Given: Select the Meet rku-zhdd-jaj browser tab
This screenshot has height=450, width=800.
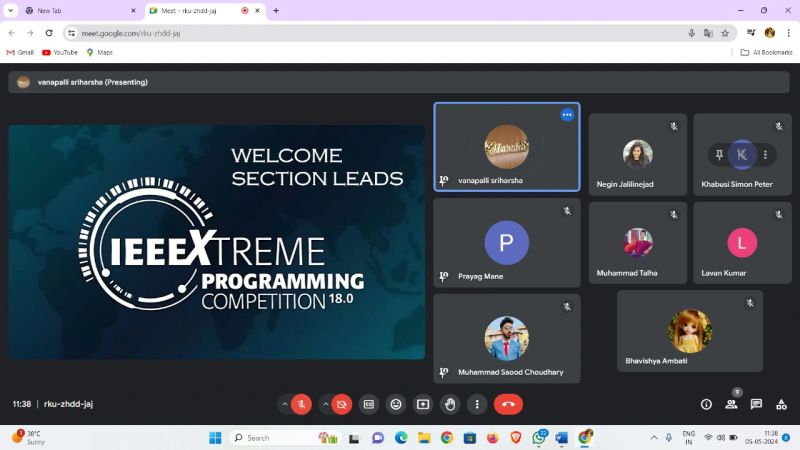Looking at the screenshot, I should (196, 10).
